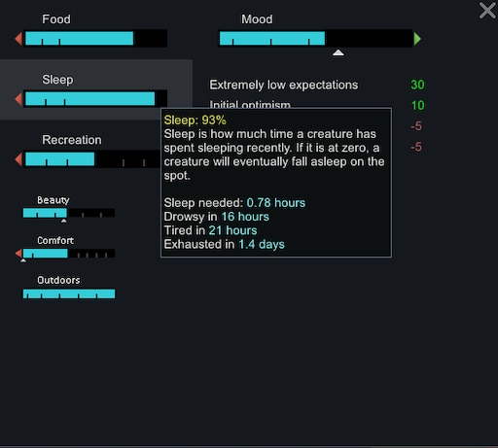Click the white marker under the Beauty bar

click(x=64, y=221)
